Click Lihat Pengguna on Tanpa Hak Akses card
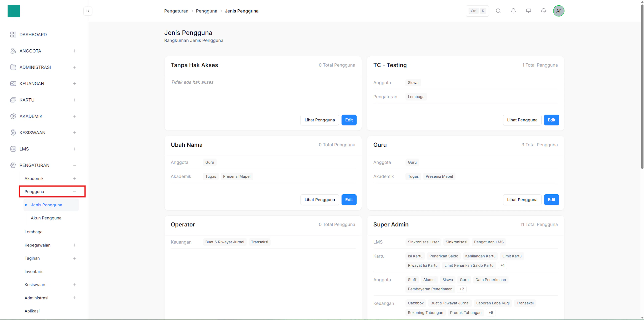Screen dimensions: 644x320 (x=319, y=120)
